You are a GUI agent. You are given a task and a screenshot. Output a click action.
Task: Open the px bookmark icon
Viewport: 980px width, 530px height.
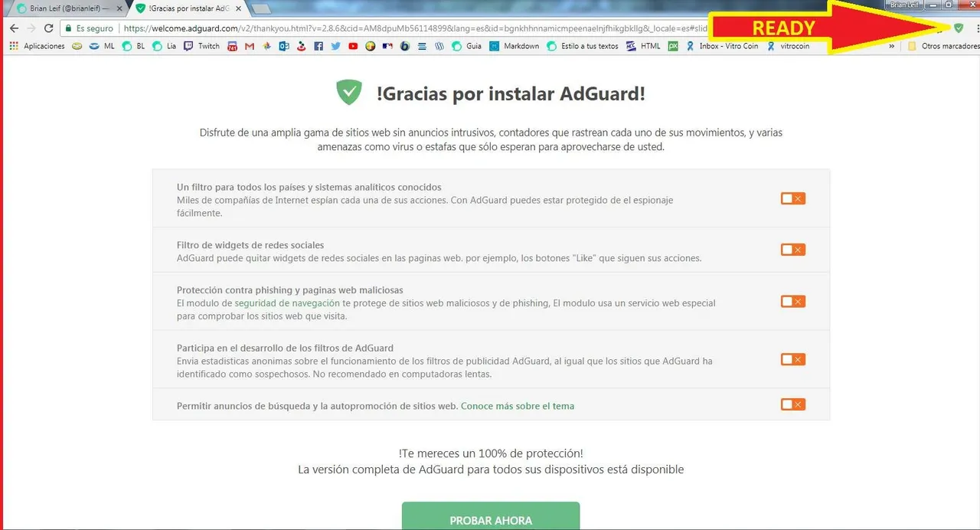(673, 46)
